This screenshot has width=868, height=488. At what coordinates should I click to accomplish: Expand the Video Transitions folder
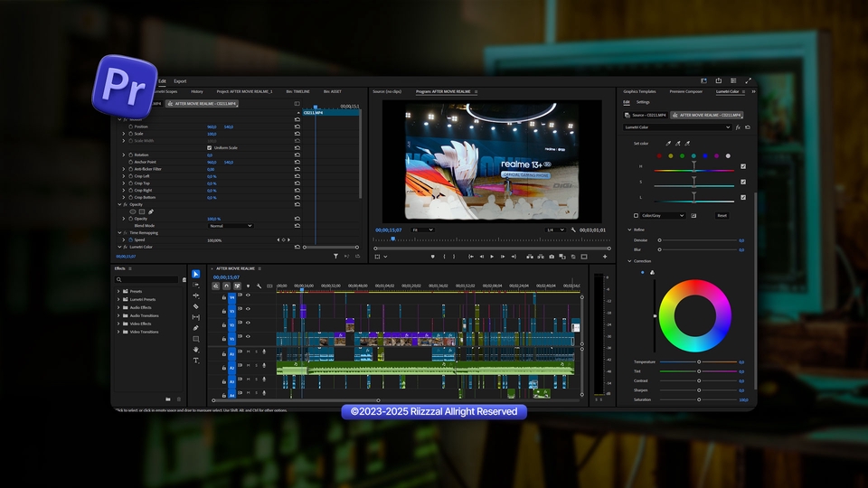coord(118,332)
